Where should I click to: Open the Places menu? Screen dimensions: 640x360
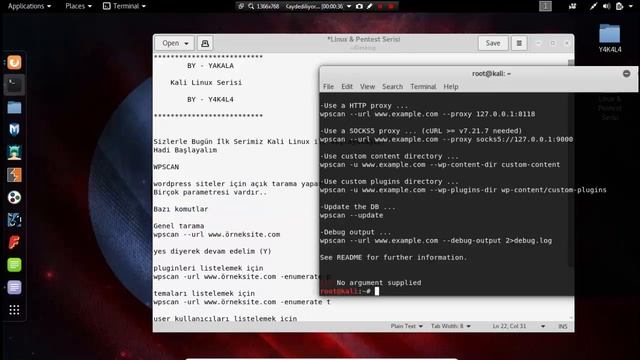tap(78, 6)
